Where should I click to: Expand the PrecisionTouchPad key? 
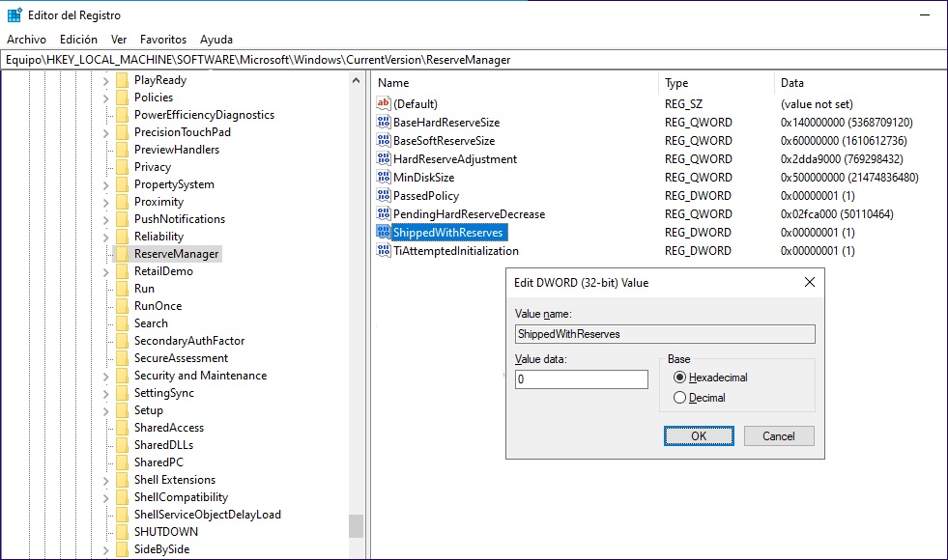pos(105,133)
